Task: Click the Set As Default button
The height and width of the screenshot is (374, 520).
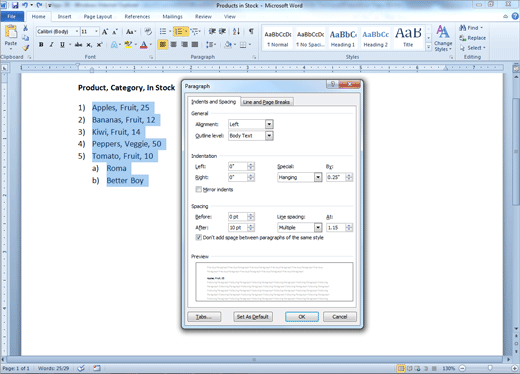Action: pos(253,317)
